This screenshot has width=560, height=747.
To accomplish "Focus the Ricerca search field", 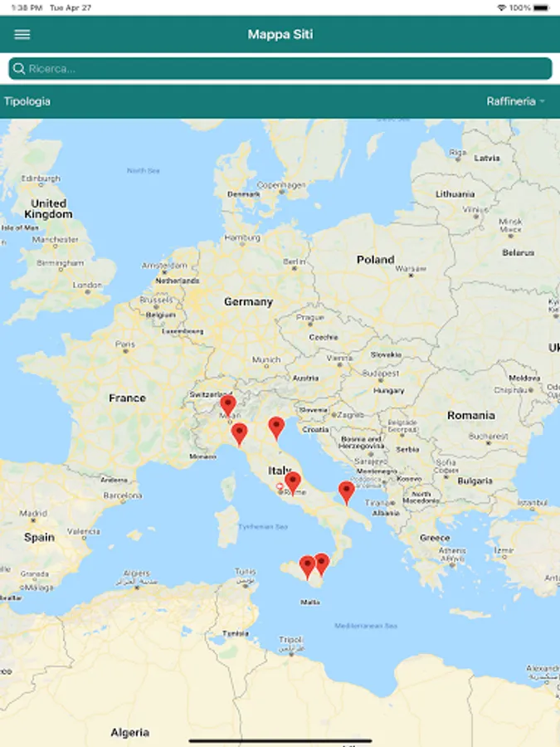I will tap(280, 69).
